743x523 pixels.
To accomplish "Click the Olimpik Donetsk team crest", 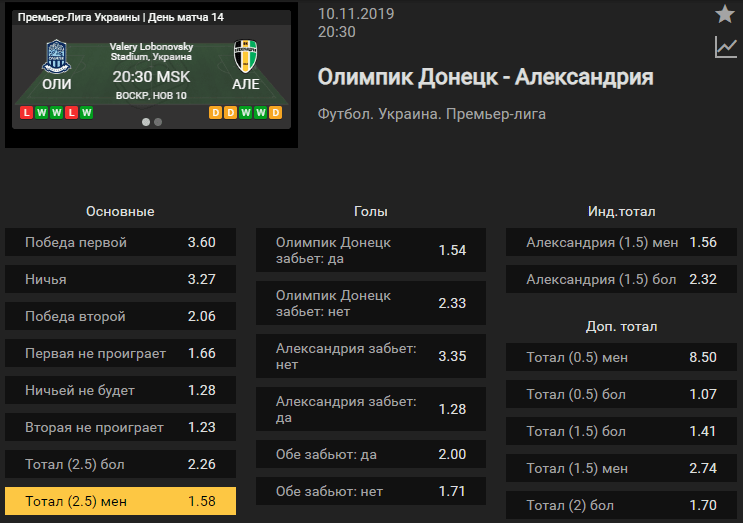I will pos(56,57).
